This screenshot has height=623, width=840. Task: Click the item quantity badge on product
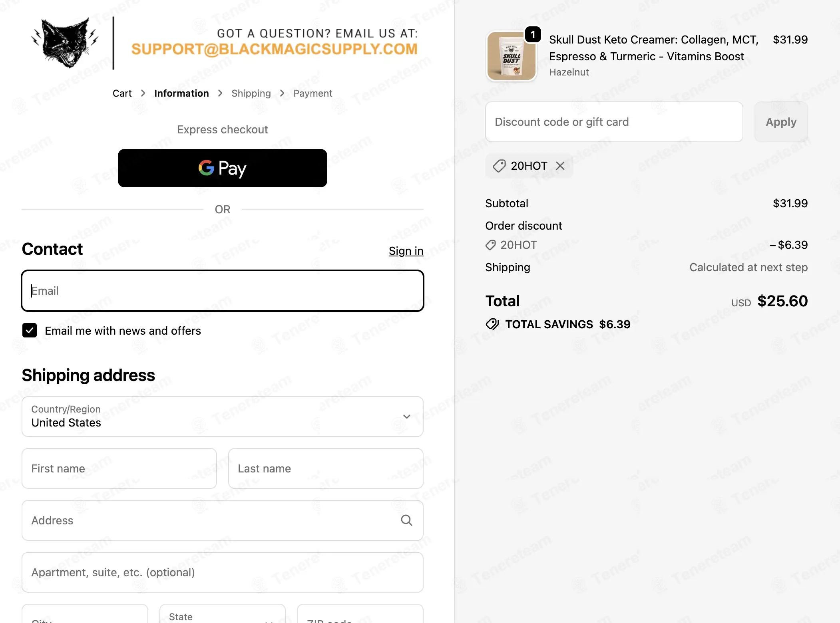pyautogui.click(x=533, y=35)
